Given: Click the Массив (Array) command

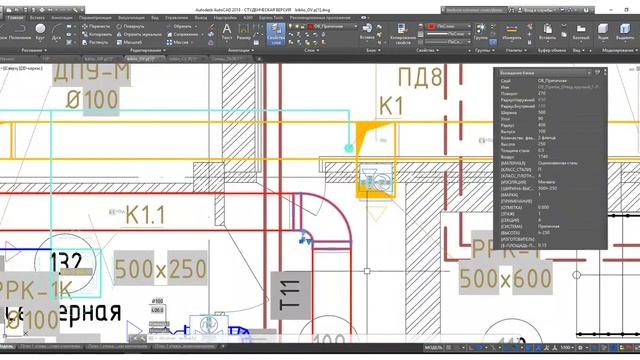Looking at the screenshot, I should pyautogui.click(x=178, y=42).
